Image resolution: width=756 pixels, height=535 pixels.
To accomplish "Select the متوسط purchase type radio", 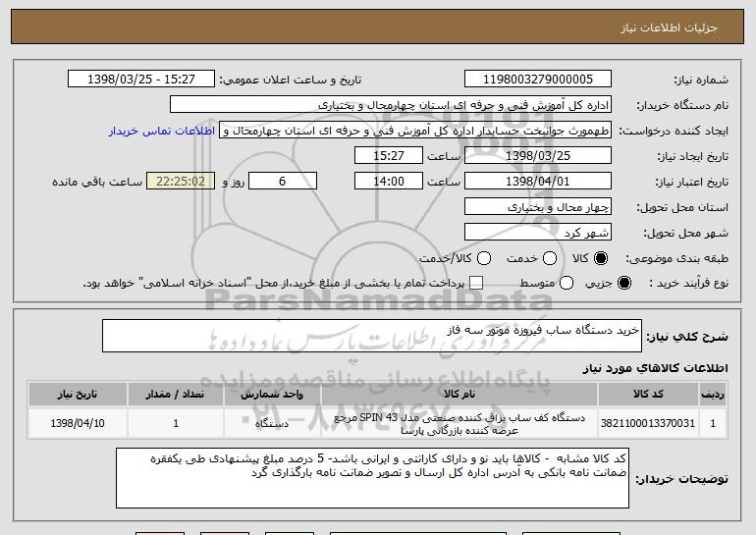I will click(x=567, y=283).
